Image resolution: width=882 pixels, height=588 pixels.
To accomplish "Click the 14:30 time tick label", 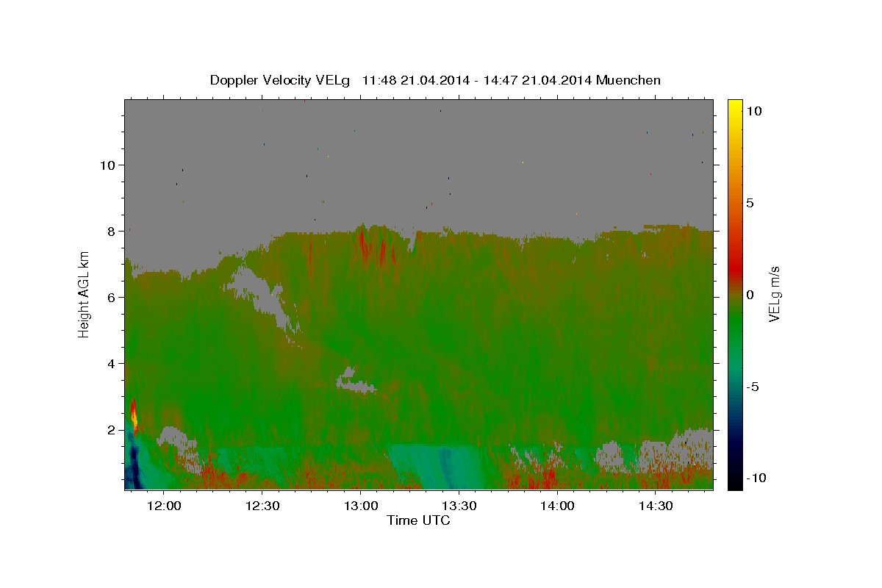I will [x=656, y=506].
